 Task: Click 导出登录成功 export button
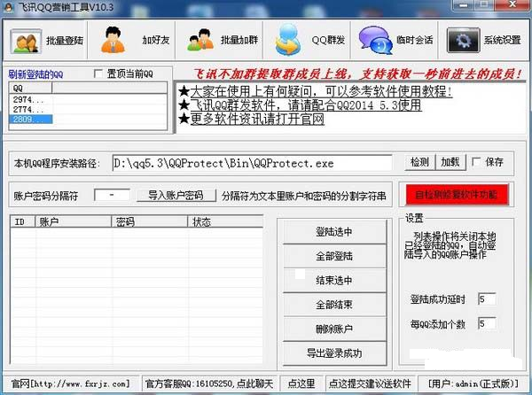(x=333, y=353)
